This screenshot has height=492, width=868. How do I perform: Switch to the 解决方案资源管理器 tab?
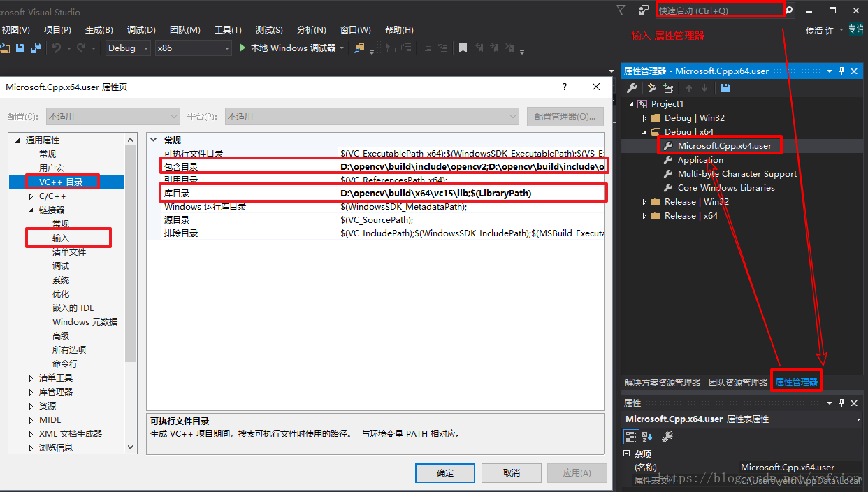pyautogui.click(x=663, y=383)
